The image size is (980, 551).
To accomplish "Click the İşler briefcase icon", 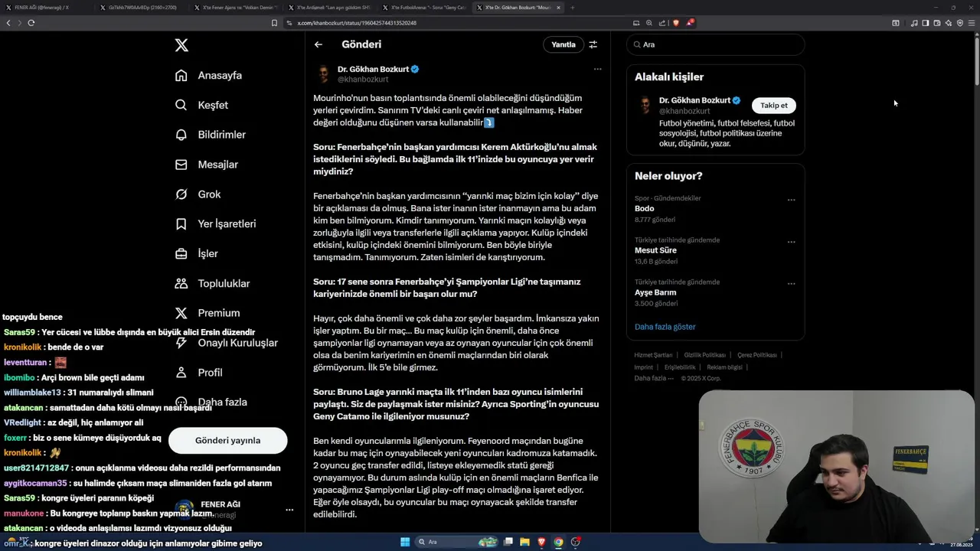I will (x=181, y=253).
